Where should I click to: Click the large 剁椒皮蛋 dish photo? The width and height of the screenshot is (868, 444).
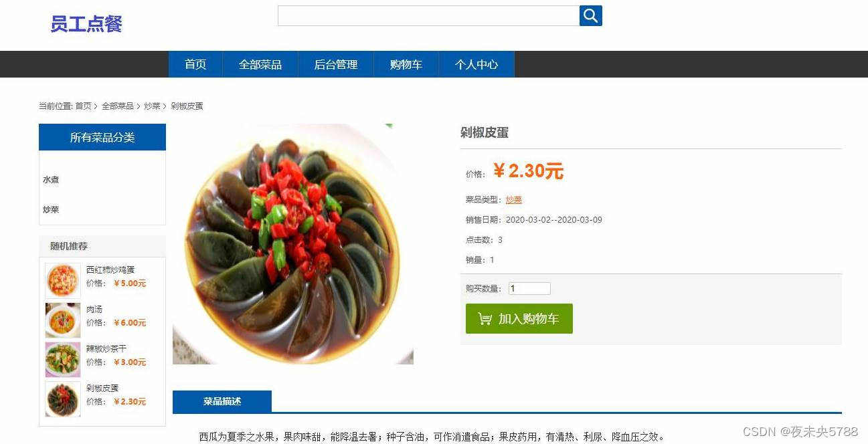click(293, 244)
